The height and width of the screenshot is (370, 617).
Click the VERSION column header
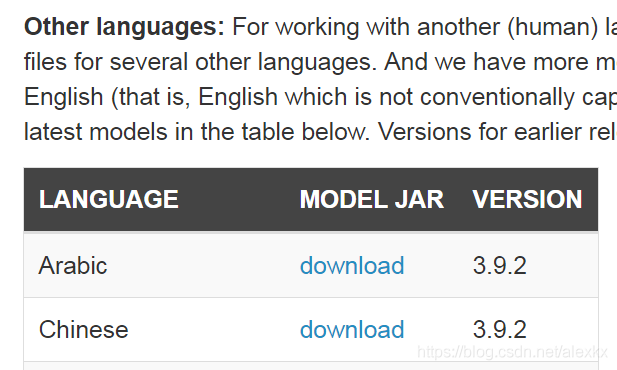(527, 199)
